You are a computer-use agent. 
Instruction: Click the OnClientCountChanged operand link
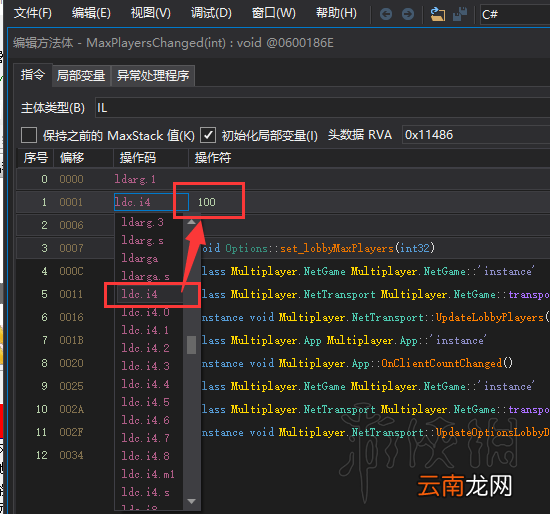click(x=442, y=363)
